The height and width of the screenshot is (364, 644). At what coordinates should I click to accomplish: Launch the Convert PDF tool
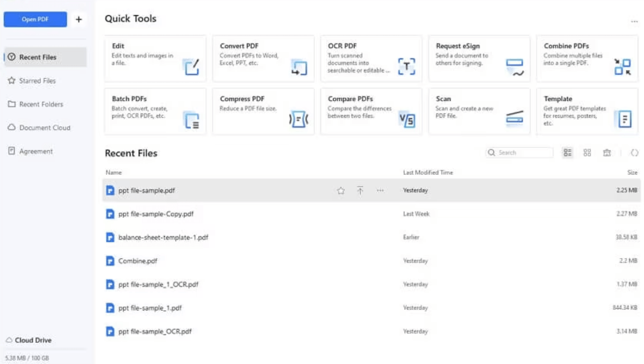pyautogui.click(x=263, y=59)
